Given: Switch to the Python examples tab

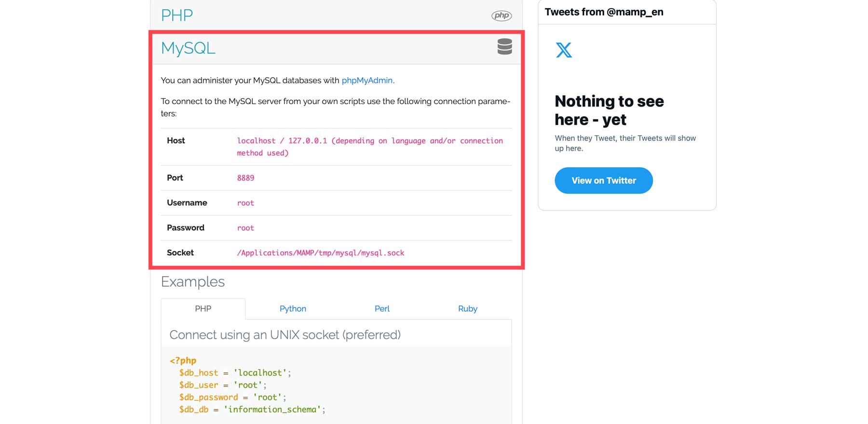Looking at the screenshot, I should click(293, 309).
